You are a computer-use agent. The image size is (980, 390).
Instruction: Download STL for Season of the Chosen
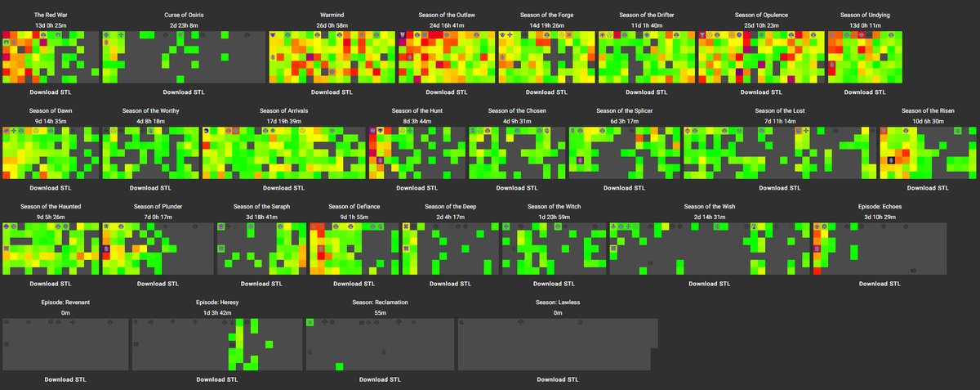point(517,188)
